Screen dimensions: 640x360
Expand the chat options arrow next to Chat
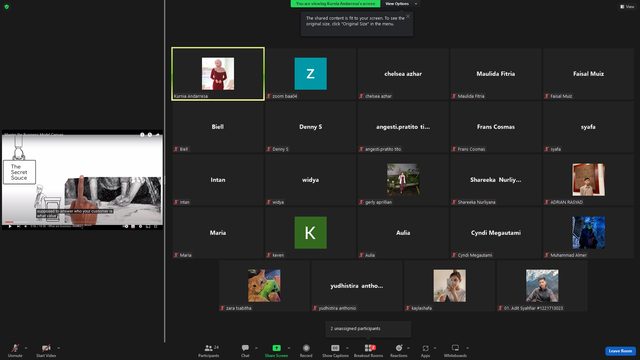[256, 348]
